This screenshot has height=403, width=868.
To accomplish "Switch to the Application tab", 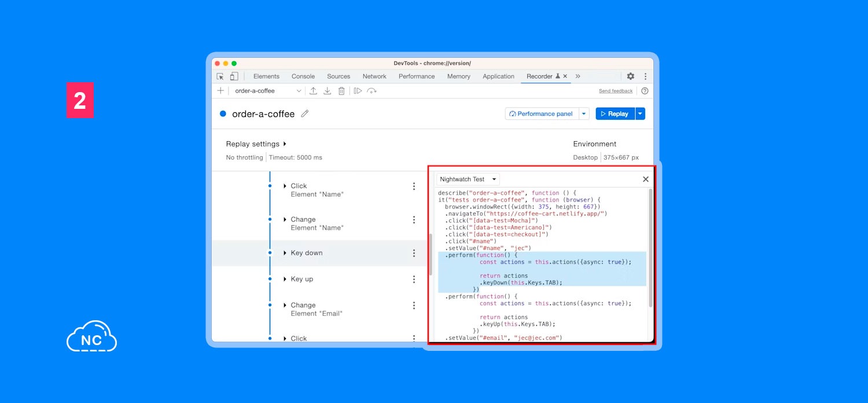I will tap(498, 76).
